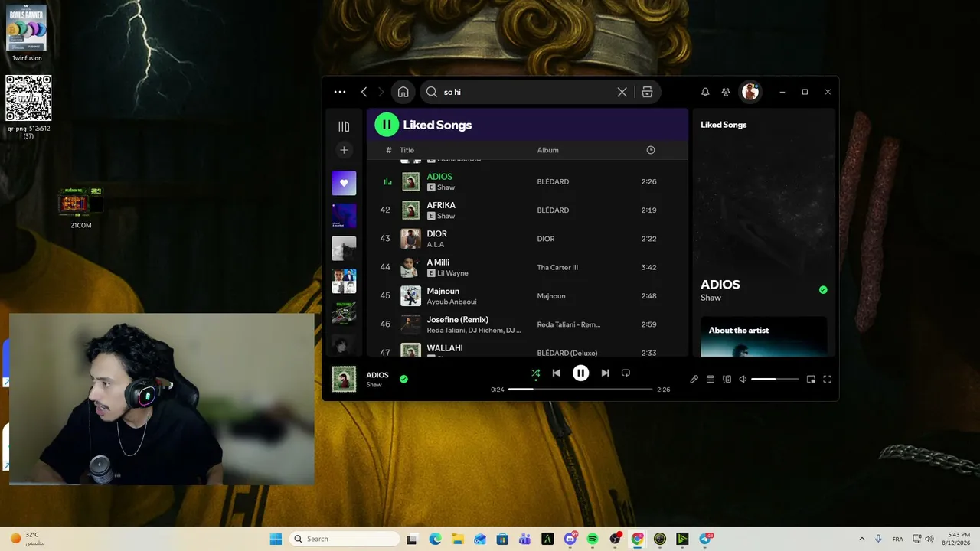Seek on the song progress bar
Image resolution: width=980 pixels, height=551 pixels.
pyautogui.click(x=580, y=390)
